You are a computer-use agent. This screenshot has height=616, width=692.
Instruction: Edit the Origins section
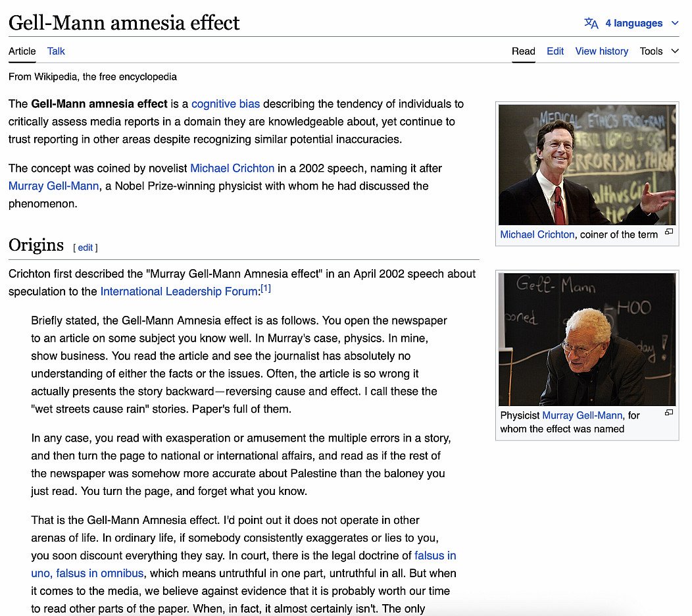(x=85, y=247)
